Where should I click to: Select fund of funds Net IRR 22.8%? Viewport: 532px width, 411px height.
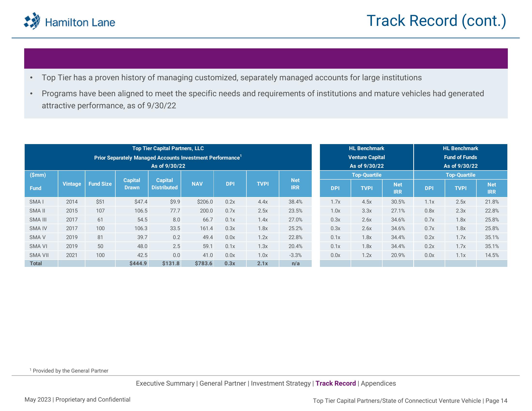(x=492, y=211)
